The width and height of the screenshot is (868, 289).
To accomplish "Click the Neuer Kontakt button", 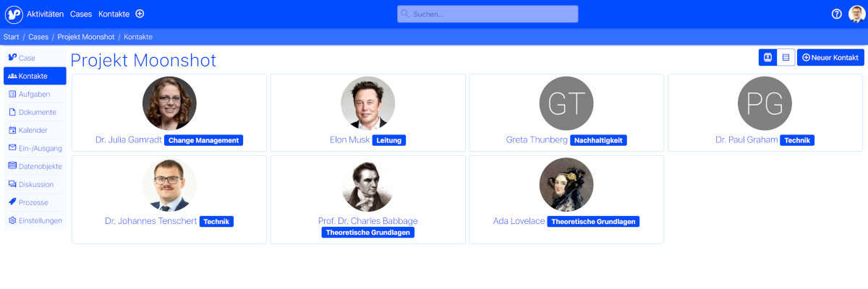I will (x=830, y=57).
